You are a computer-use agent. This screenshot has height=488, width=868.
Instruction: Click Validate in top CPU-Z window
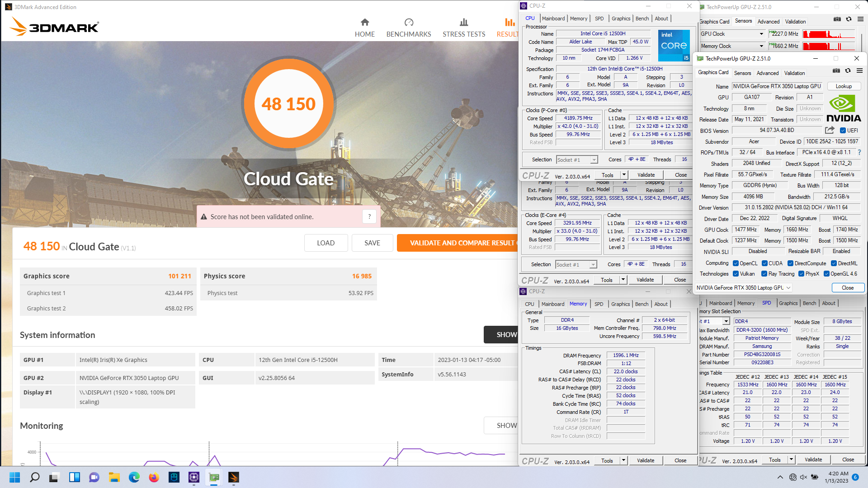coord(646,175)
